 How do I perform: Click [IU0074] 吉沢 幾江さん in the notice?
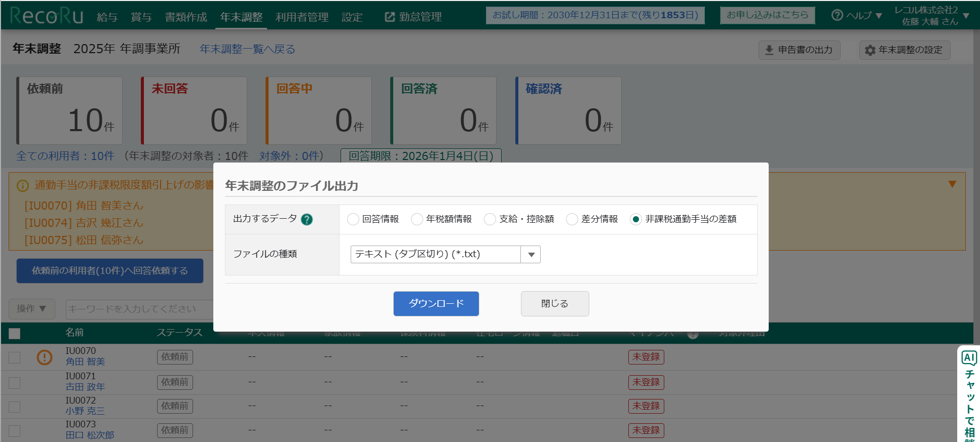pos(84,223)
